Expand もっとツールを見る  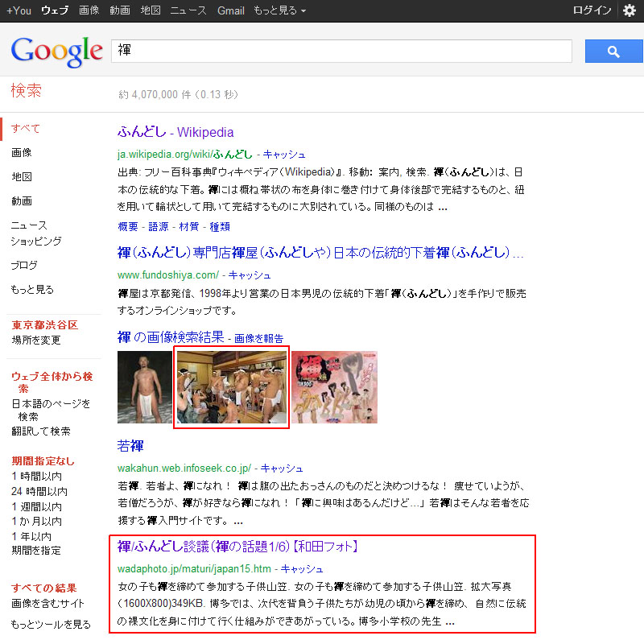pyautogui.click(x=51, y=625)
